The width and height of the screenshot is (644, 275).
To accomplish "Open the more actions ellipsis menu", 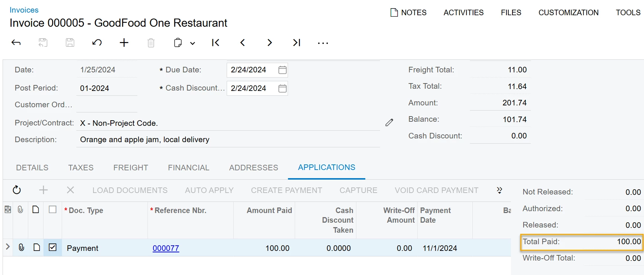I will coord(323,43).
